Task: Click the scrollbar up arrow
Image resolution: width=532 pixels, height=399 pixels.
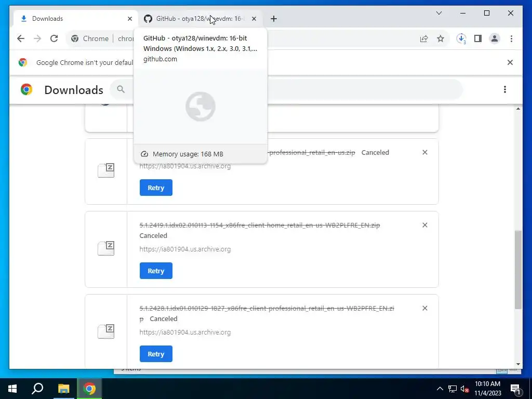Action: point(518,109)
